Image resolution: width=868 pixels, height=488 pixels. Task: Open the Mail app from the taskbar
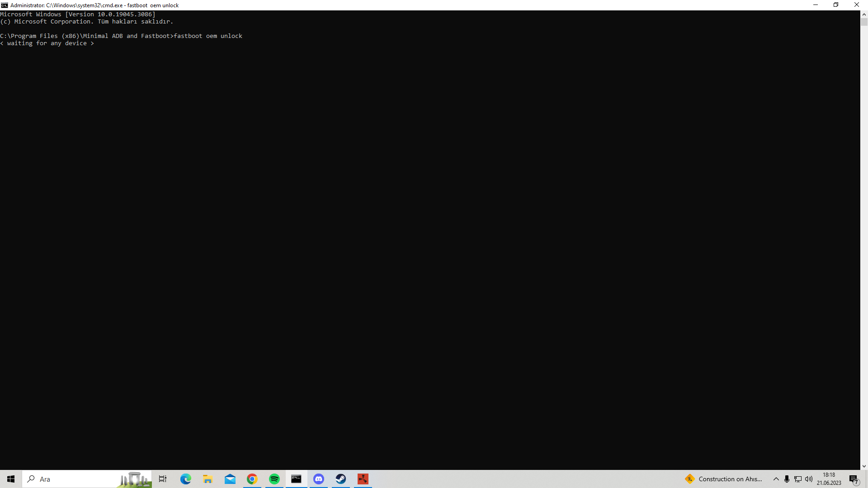pos(230,479)
